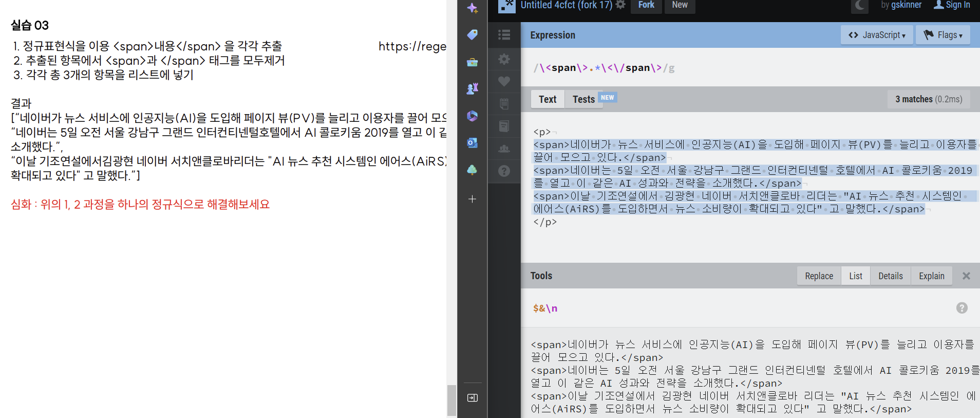Open Copilot sparkle icon in Edge sidebar

coord(473,8)
